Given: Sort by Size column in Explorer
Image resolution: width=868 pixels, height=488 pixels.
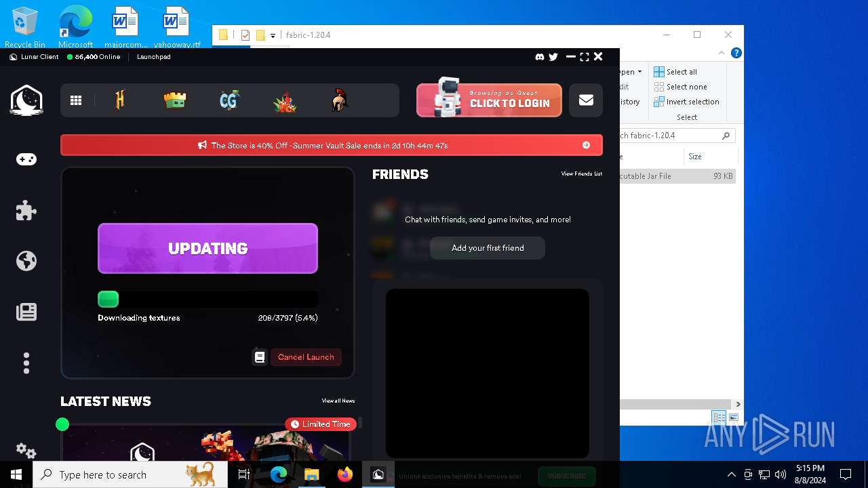Looking at the screenshot, I should 710,157.
